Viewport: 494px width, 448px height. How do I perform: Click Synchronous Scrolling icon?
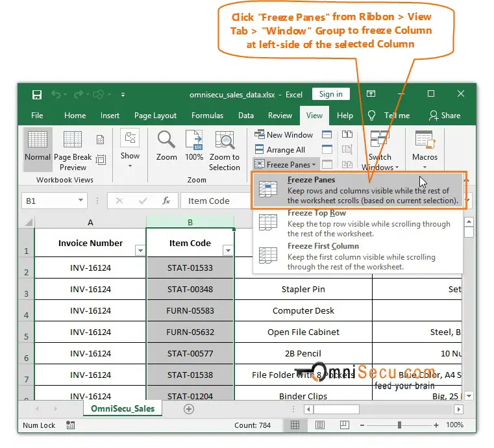[347, 149]
